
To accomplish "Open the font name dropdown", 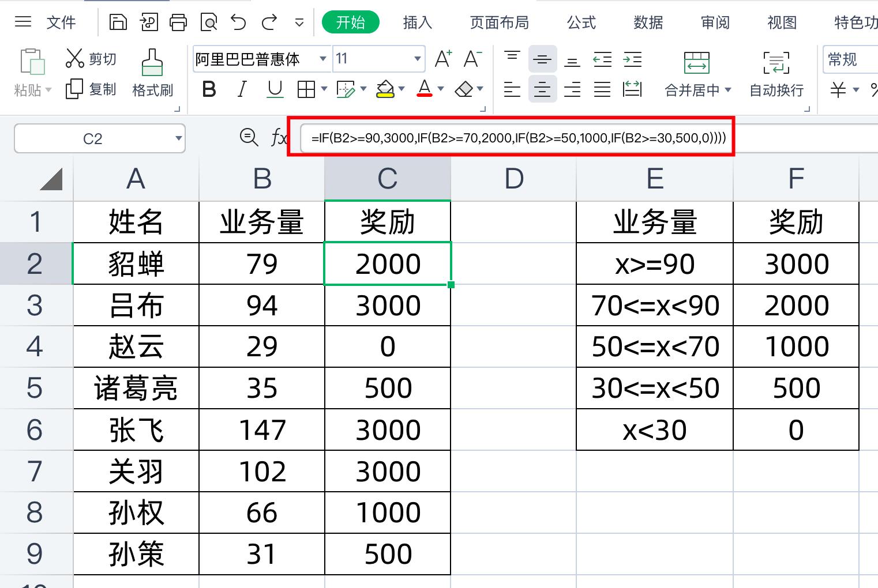I will (322, 59).
